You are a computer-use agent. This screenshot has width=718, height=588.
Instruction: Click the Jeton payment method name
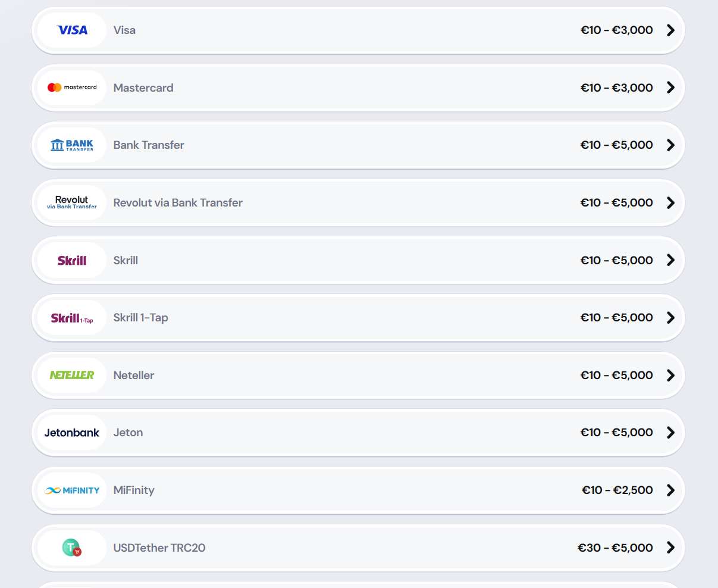[128, 433]
